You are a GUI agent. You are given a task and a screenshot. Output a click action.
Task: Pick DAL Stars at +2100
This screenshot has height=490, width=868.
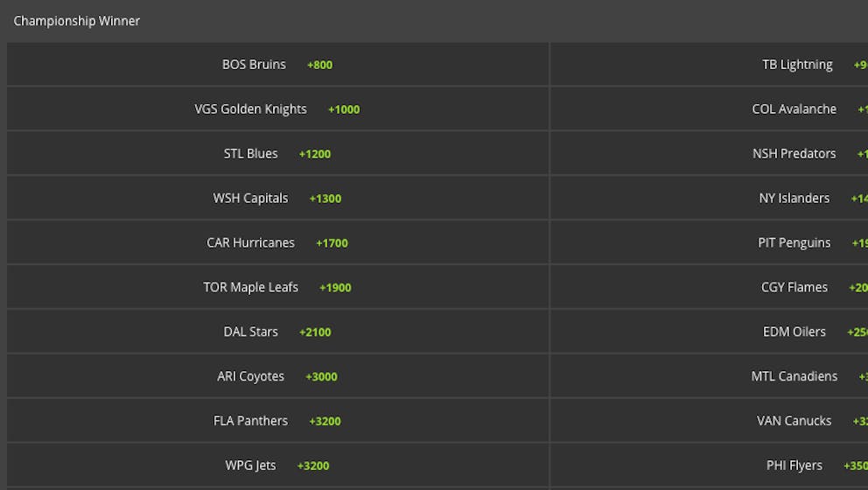point(277,332)
